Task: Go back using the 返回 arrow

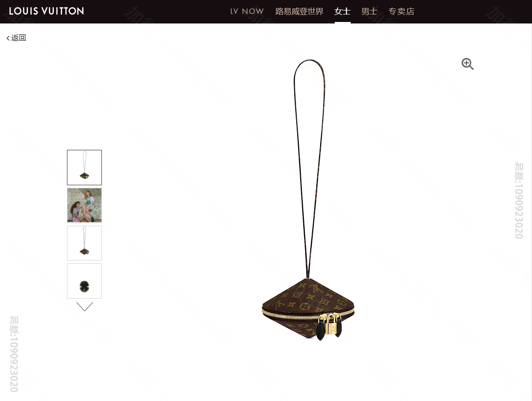Action: click(8, 38)
